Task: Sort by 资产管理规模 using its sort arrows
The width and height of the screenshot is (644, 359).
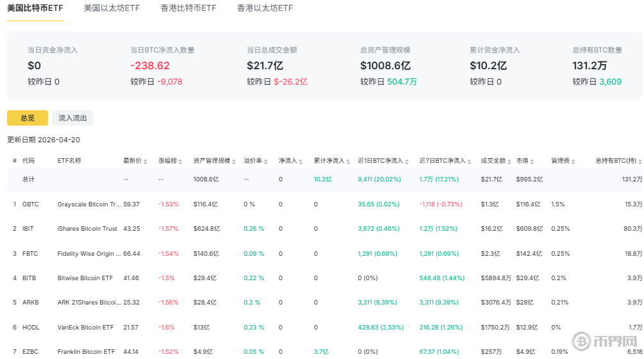Action: [234, 162]
